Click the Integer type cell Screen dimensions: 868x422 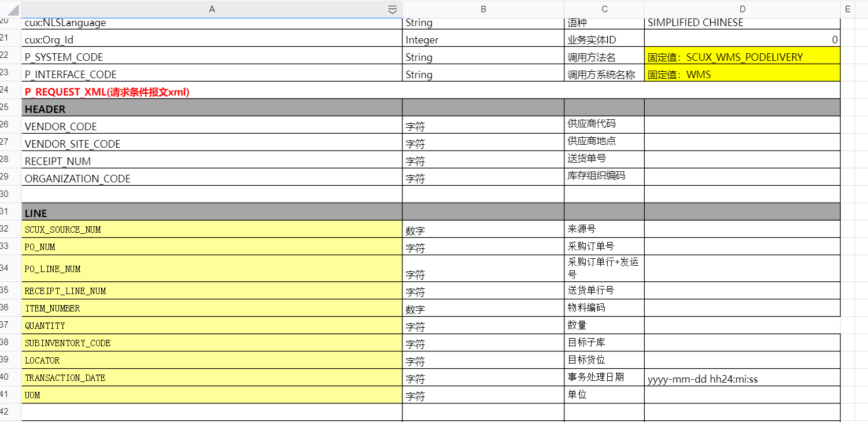(483, 38)
